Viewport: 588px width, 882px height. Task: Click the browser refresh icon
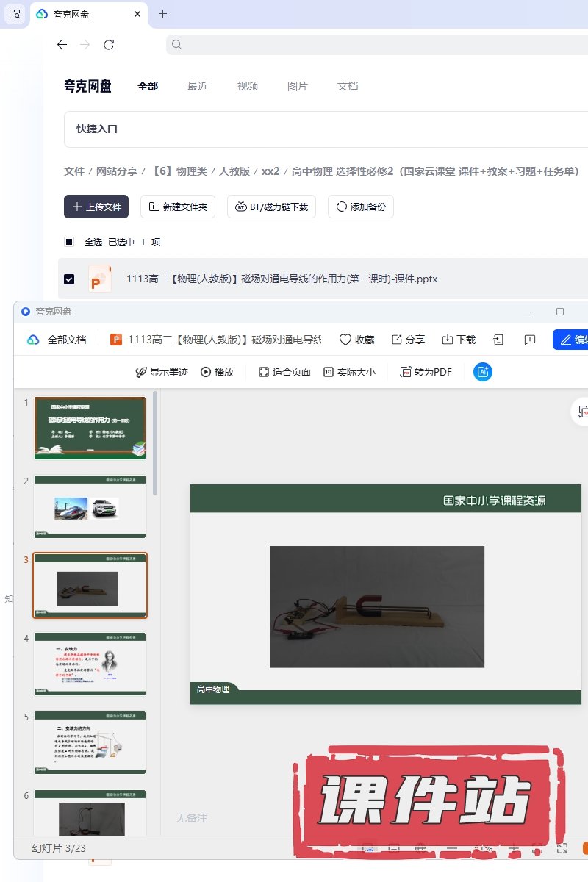tap(109, 45)
